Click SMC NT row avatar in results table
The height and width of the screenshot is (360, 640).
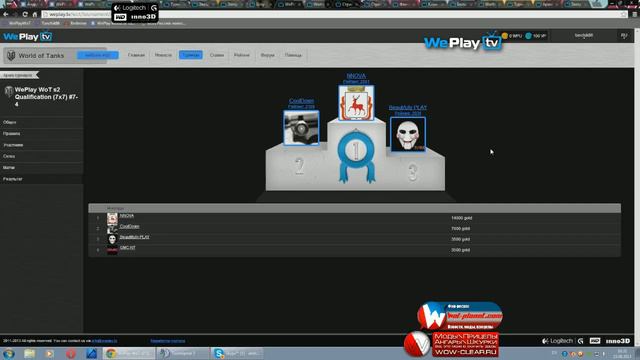click(x=112, y=250)
